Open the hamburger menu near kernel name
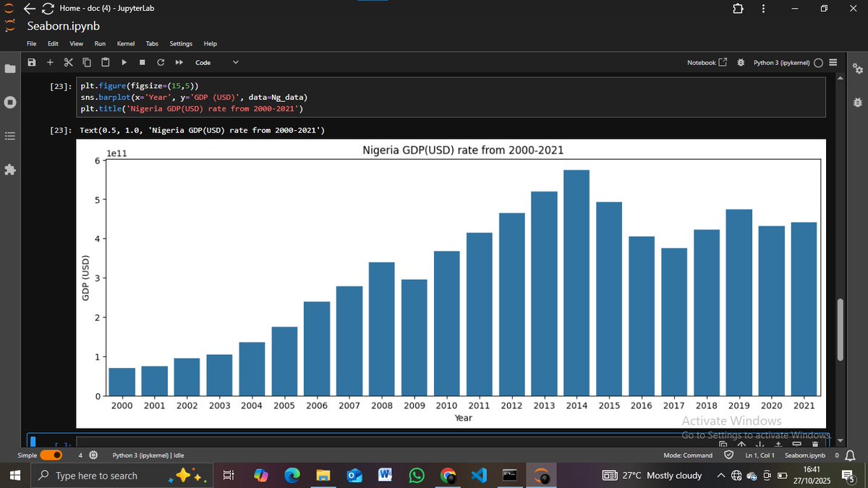The image size is (868, 488). click(x=832, y=62)
